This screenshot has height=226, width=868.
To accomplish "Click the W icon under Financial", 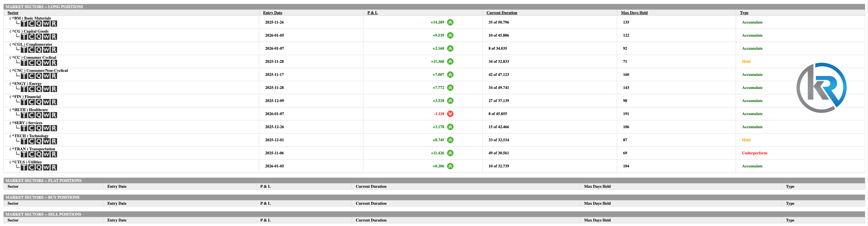I will coord(46,102).
